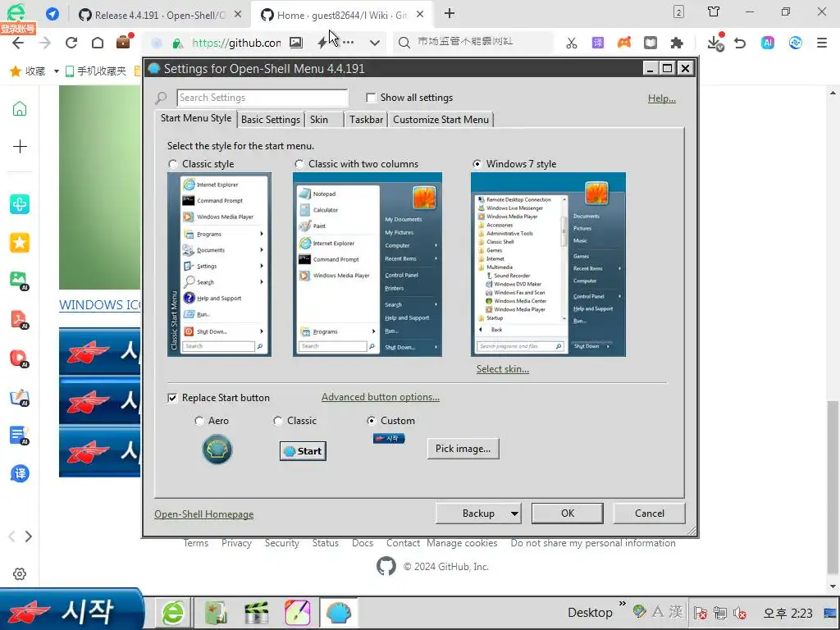Switch to Release 4.4.191 browser tab
The image size is (840, 630).
[x=159, y=15]
